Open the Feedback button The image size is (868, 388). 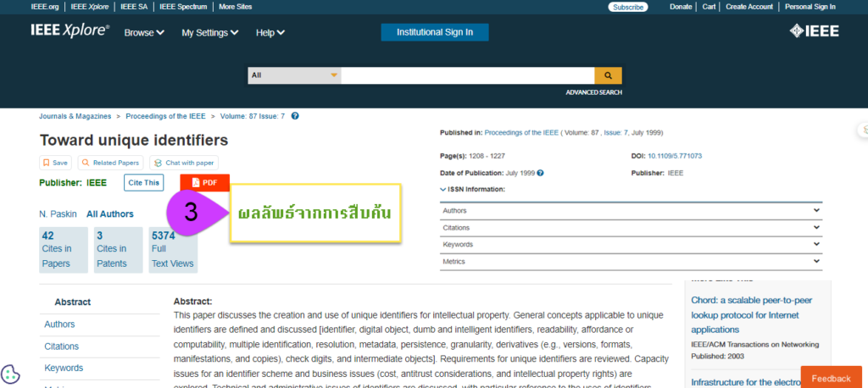831,378
